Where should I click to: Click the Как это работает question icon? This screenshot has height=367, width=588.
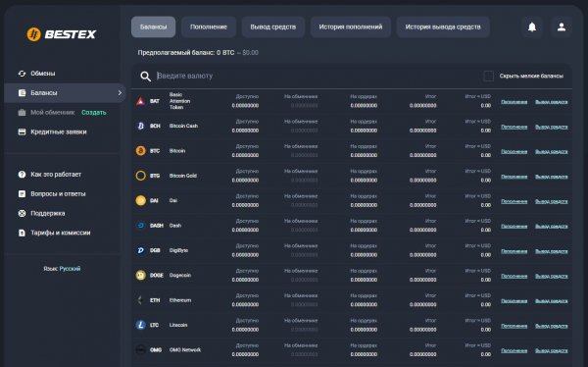click(23, 175)
